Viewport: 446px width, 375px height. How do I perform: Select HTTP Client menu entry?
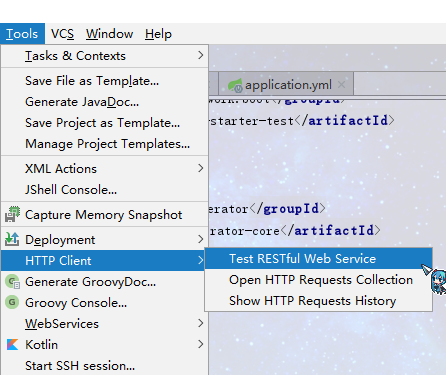point(103,261)
